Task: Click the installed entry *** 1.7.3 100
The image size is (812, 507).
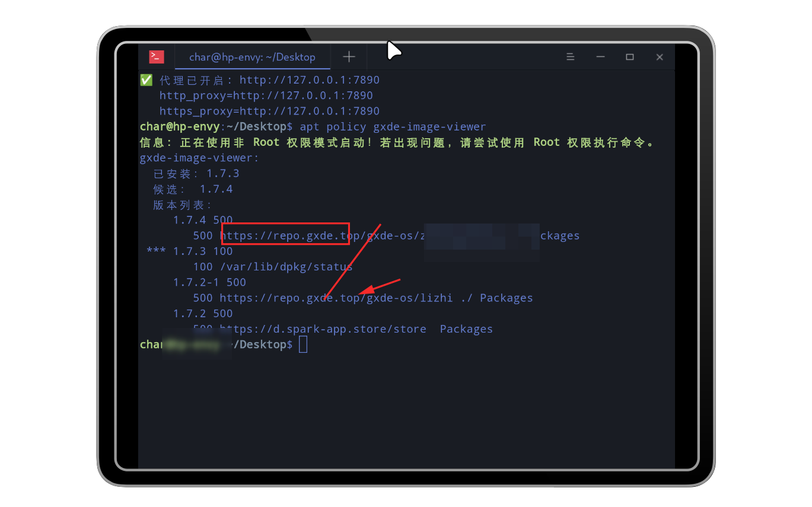Action: pos(189,251)
